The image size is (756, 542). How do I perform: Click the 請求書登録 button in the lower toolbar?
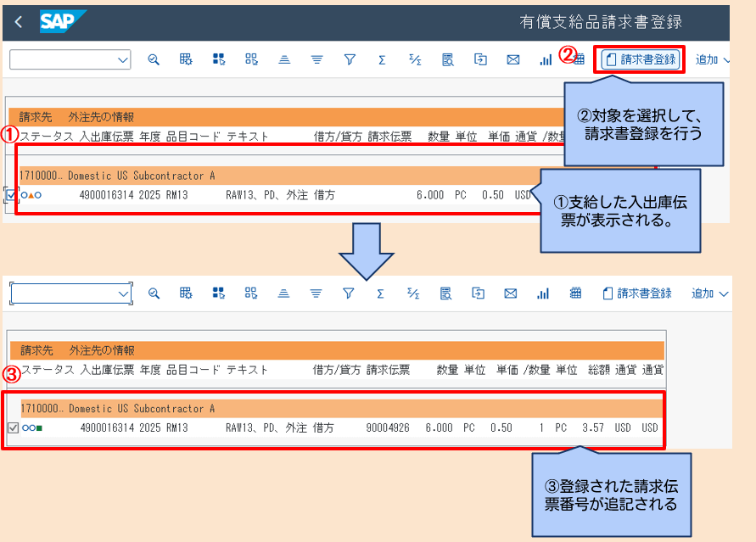point(637,293)
